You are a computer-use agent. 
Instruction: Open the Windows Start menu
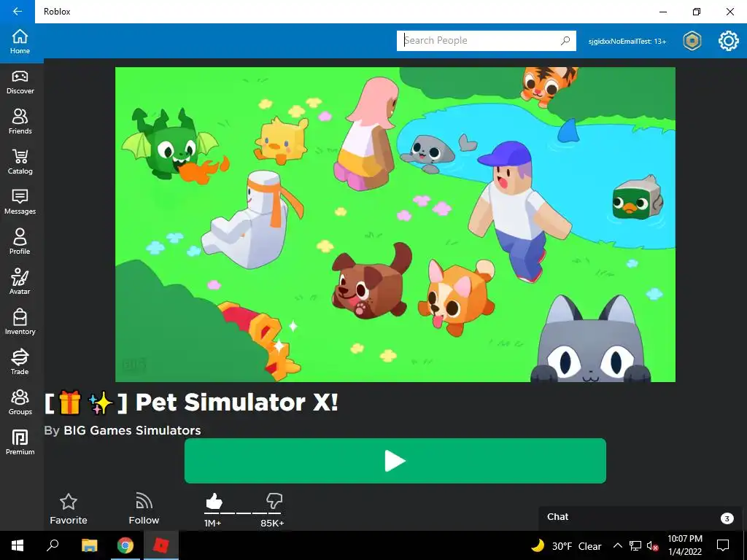click(18, 545)
